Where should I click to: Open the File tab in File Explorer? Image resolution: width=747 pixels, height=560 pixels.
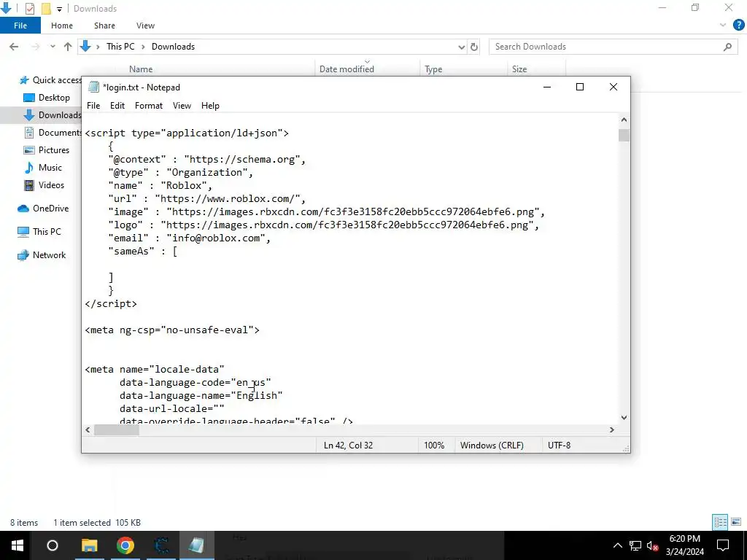coord(20,26)
